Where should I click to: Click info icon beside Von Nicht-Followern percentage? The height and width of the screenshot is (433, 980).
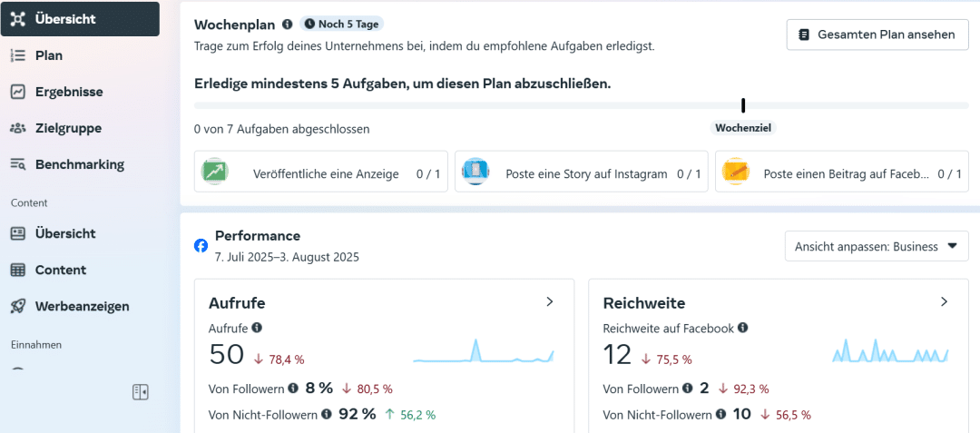326,415
